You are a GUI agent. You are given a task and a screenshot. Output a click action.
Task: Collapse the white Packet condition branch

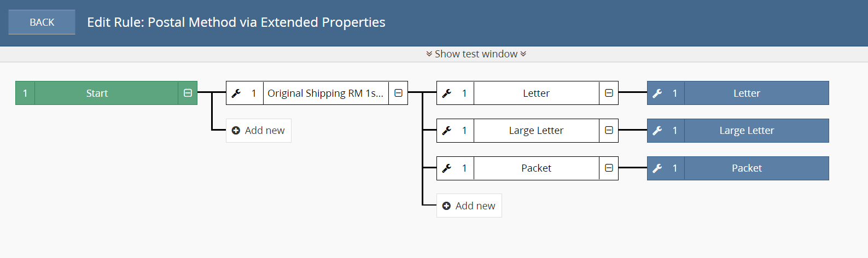pos(609,168)
